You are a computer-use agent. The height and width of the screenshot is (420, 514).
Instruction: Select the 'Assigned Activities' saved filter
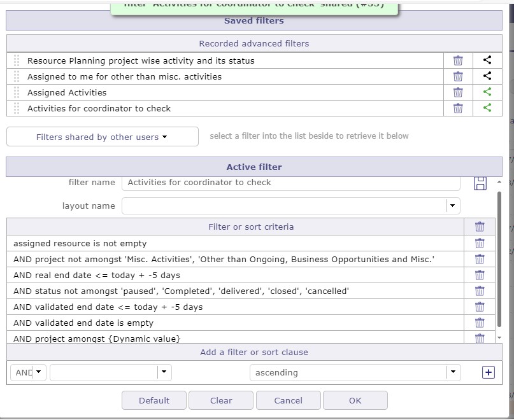[67, 92]
